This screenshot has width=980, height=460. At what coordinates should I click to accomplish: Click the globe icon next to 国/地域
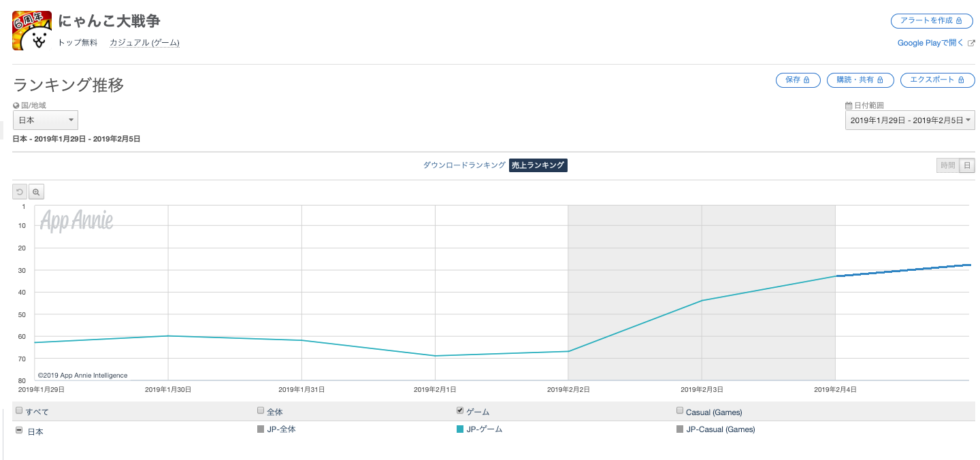pyautogui.click(x=16, y=105)
